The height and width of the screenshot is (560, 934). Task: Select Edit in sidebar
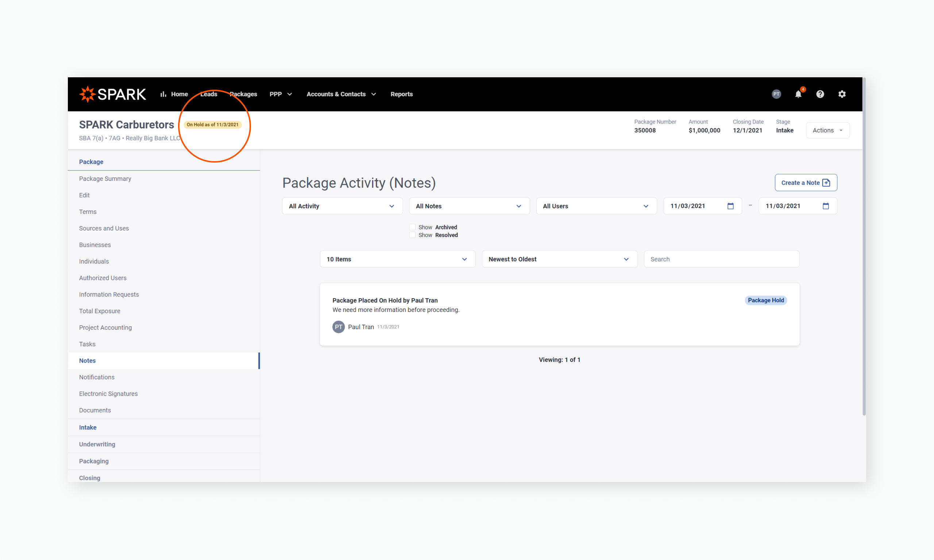(x=163, y=195)
